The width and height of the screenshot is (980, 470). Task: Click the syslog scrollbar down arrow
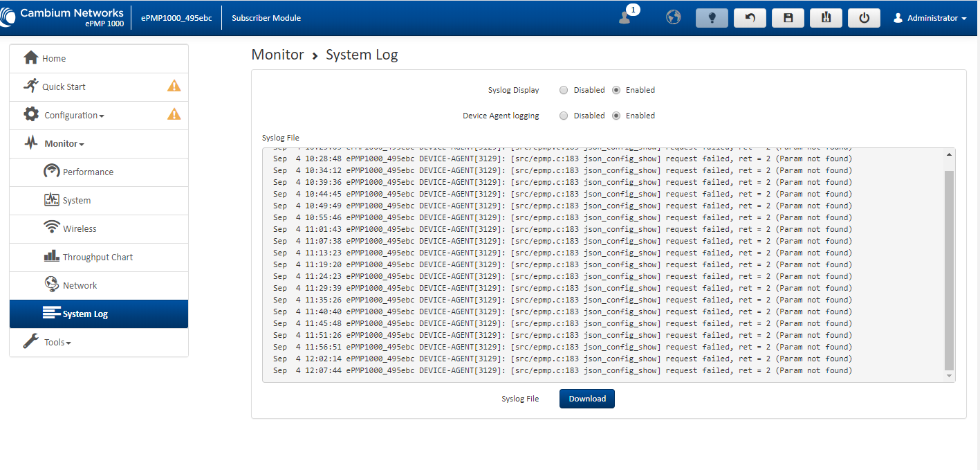pos(950,376)
